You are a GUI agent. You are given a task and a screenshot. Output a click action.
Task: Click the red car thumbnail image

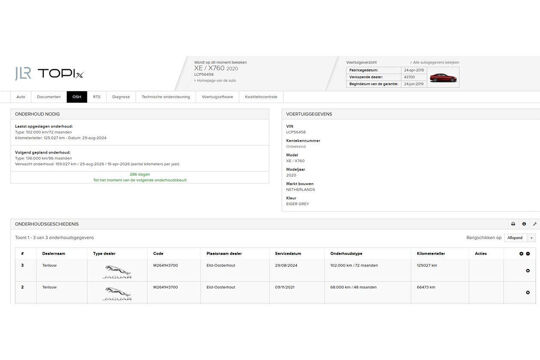(443, 78)
